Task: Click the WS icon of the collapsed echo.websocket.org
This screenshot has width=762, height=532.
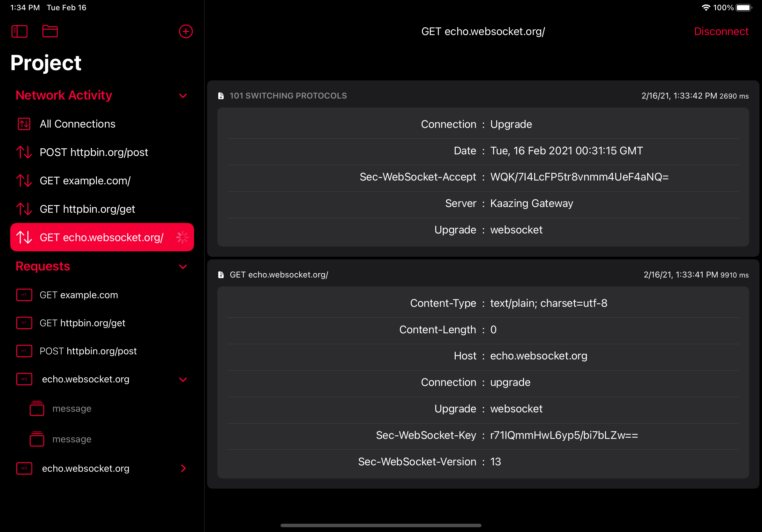Action: point(24,468)
